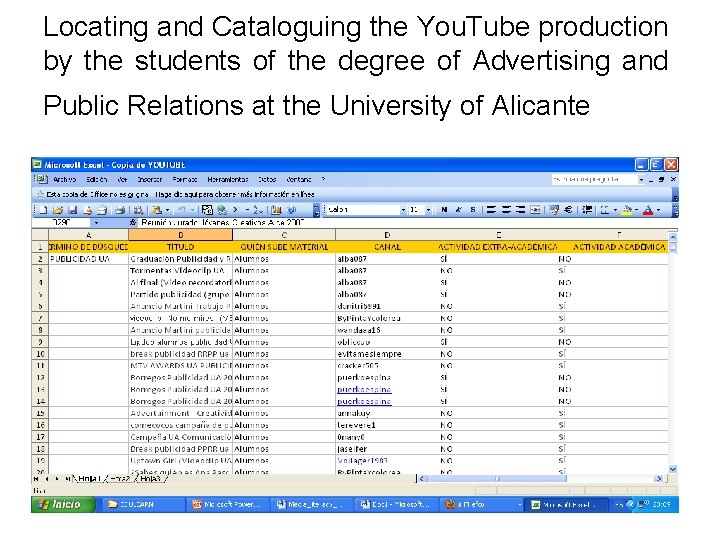This screenshot has width=720, height=540.
Task: Switch to Firefox taskbar button
Action: pyautogui.click(x=482, y=504)
